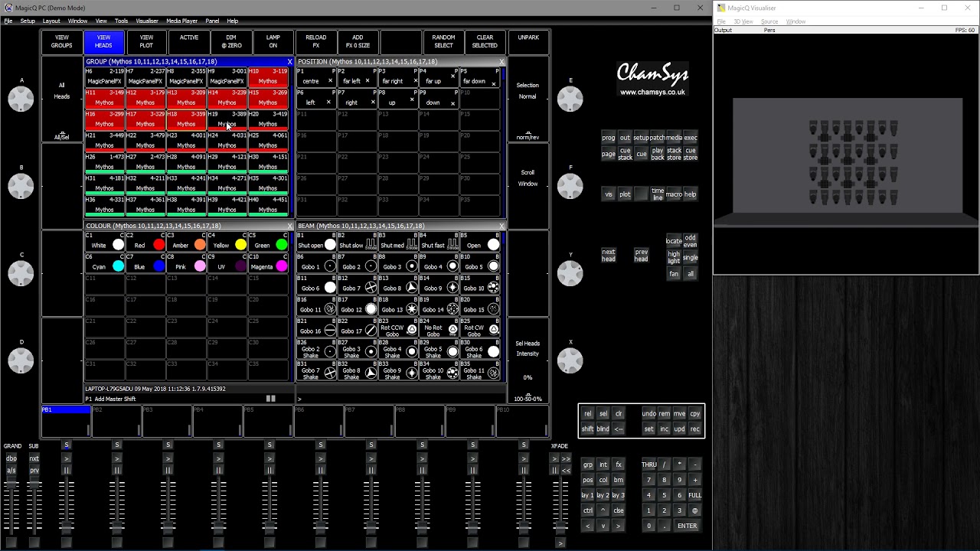Select the Red colour palette

(x=145, y=242)
